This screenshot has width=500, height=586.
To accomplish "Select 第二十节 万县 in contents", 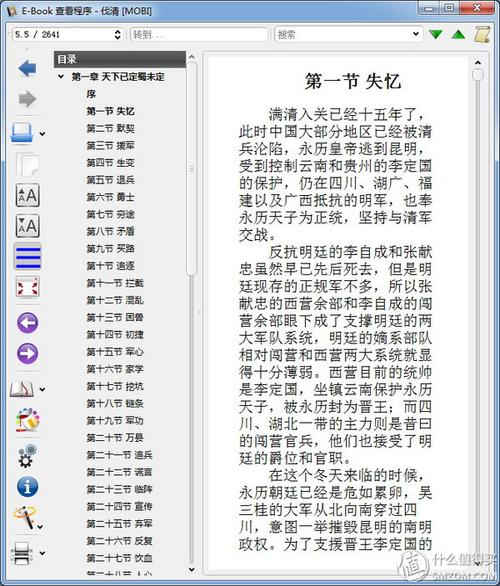I will pyautogui.click(x=115, y=438).
